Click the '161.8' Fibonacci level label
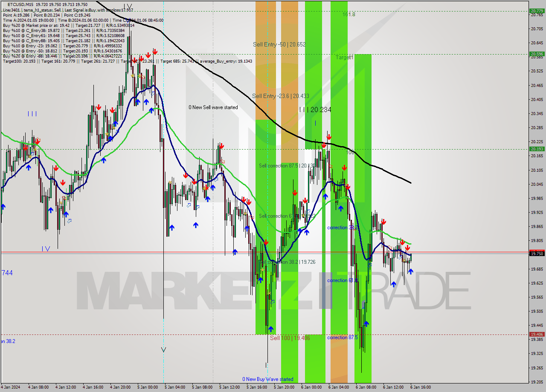Screen dimensions: 546x392 coord(349,14)
